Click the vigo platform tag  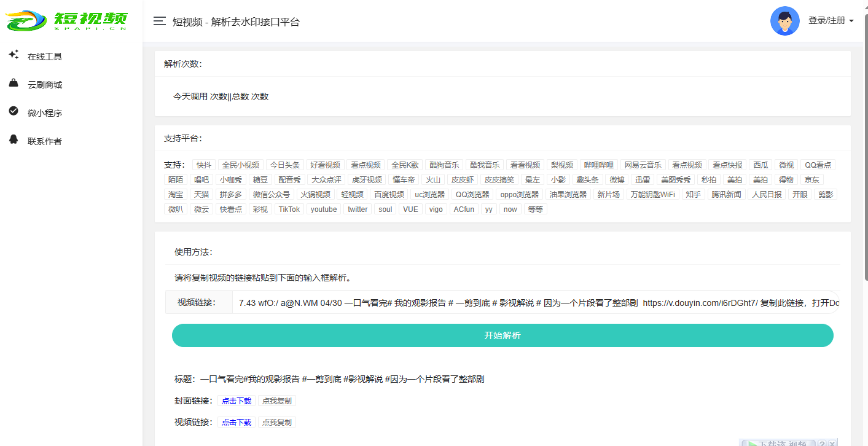click(x=436, y=209)
